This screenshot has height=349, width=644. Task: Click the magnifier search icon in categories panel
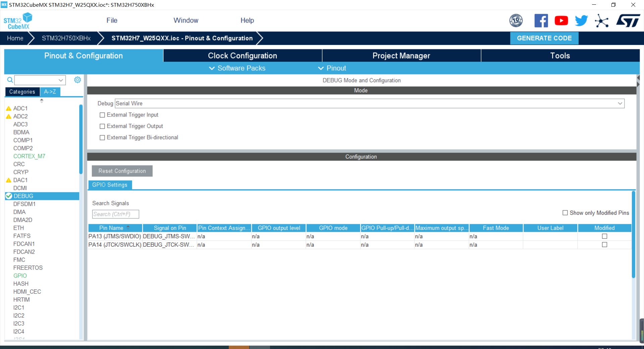click(x=10, y=80)
